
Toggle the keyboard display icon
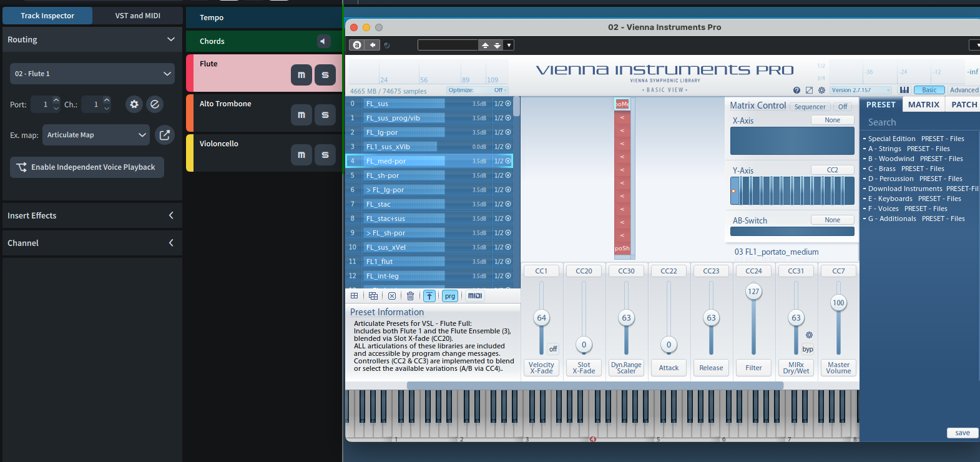[x=904, y=91]
